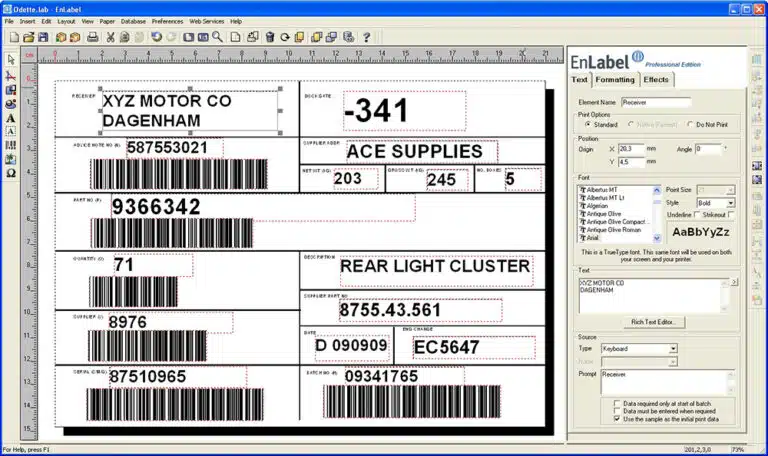This screenshot has width=768, height=456.
Task: Click the Cut scissors icon
Action: click(x=111, y=37)
